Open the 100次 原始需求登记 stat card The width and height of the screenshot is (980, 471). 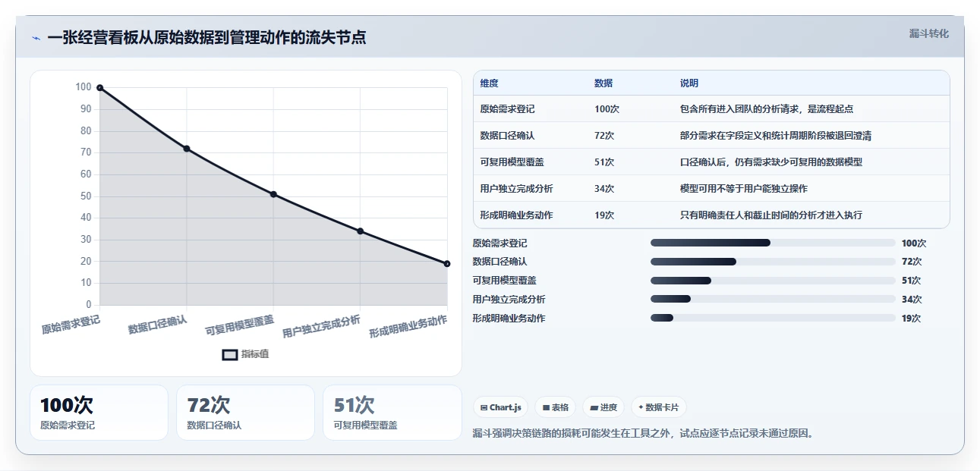[99, 413]
